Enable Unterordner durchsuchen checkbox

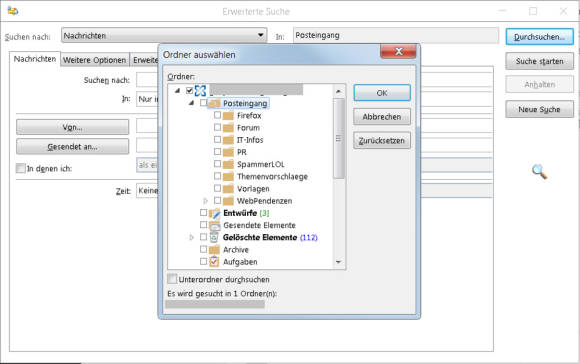(x=172, y=279)
